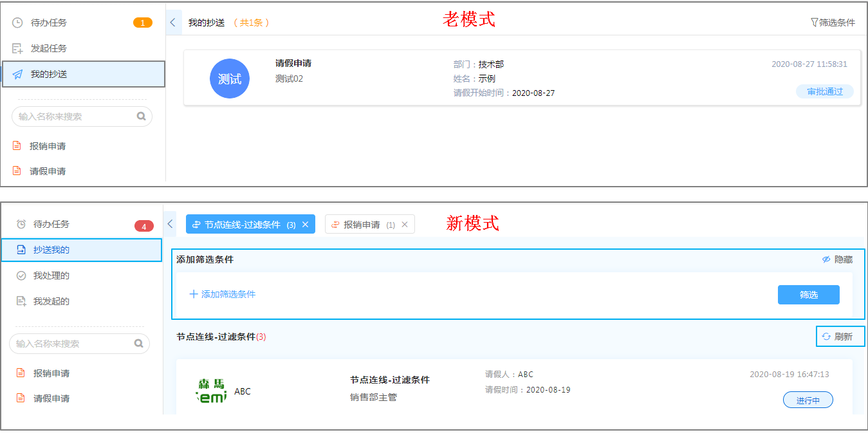
Task: Collapse sidebar using chevron beside 节点连线 tab
Action: 171,224
